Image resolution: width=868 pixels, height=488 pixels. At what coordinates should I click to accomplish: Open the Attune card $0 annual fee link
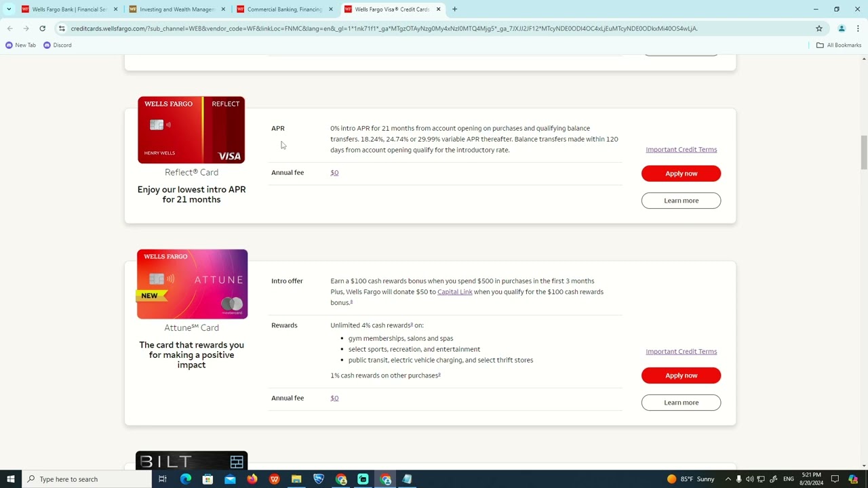coord(334,399)
